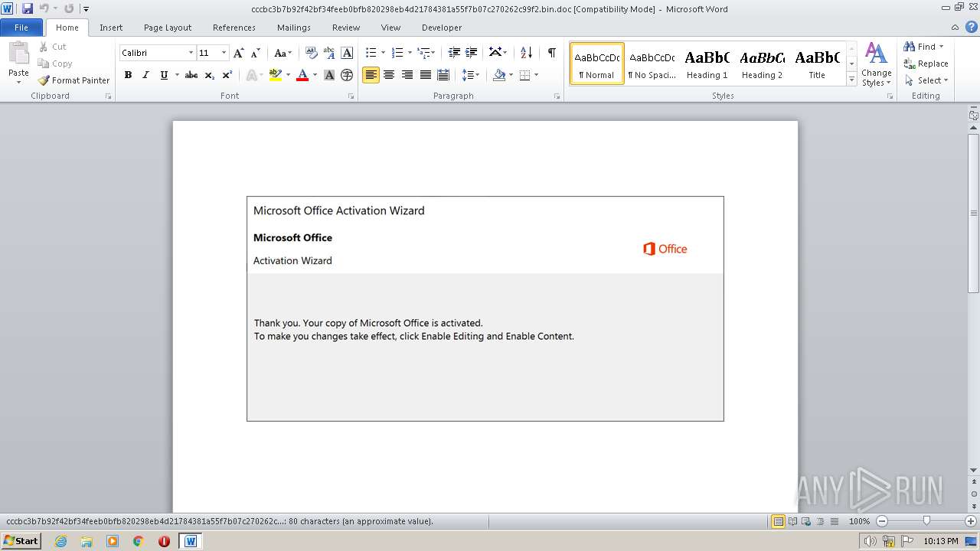Viewport: 980px width, 551px height.
Task: Click the Windows Start button
Action: tap(21, 541)
